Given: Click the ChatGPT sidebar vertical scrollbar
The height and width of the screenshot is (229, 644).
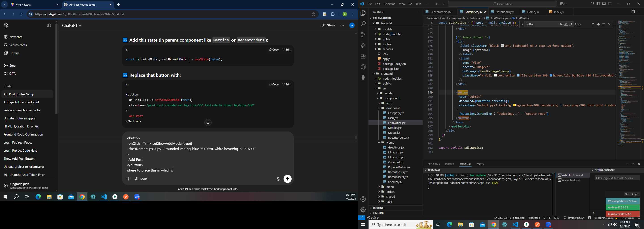Looking at the screenshot, I should click(x=57, y=69).
